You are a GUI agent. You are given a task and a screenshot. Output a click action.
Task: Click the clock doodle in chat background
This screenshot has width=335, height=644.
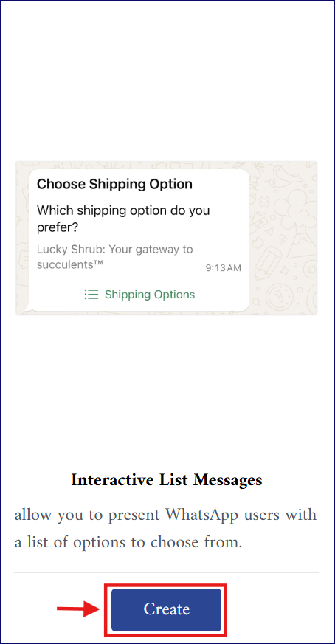(x=279, y=298)
